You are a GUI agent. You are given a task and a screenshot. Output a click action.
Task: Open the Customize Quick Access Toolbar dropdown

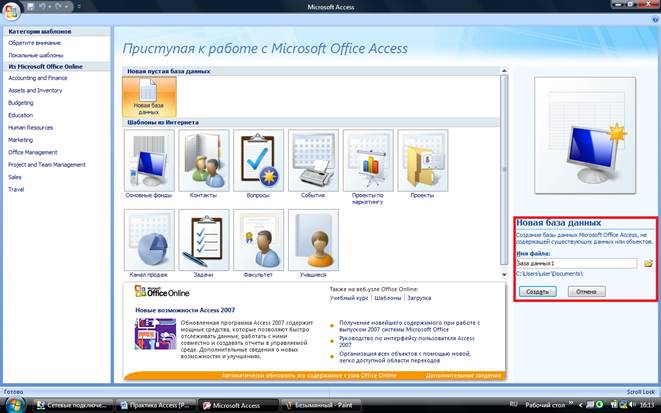(x=79, y=7)
